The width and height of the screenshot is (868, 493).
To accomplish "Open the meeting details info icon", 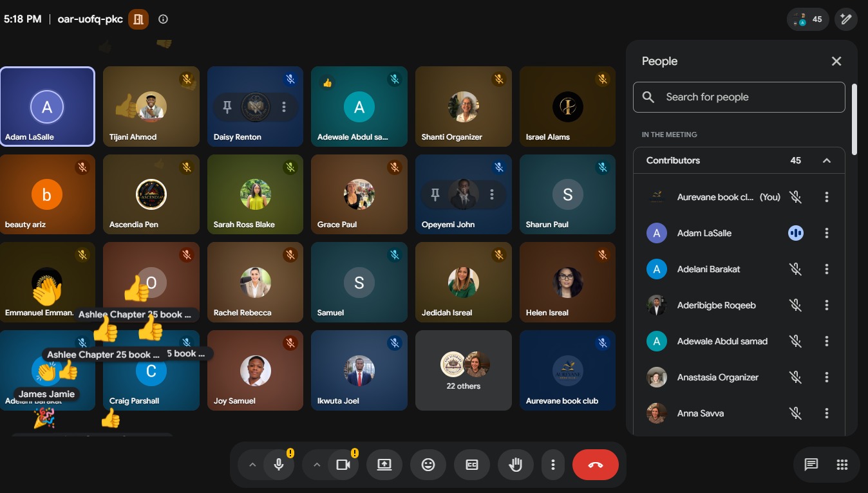I will pyautogui.click(x=163, y=19).
